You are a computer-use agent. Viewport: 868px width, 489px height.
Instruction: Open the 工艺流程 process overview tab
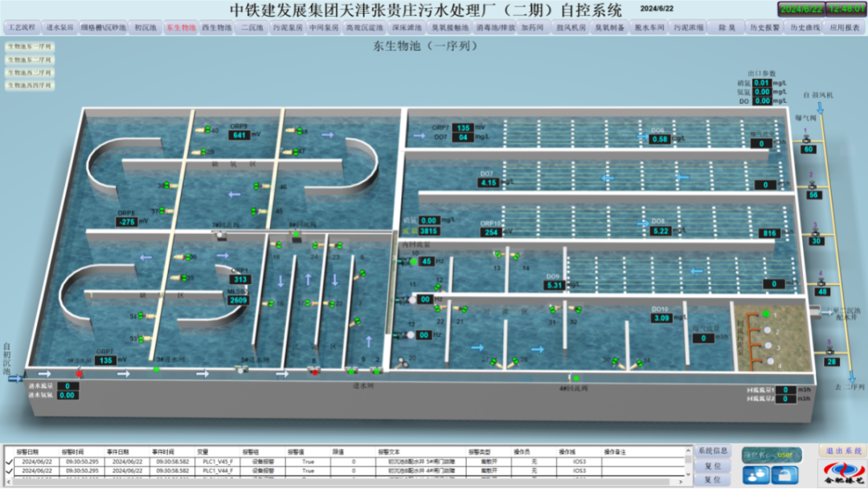click(x=21, y=27)
